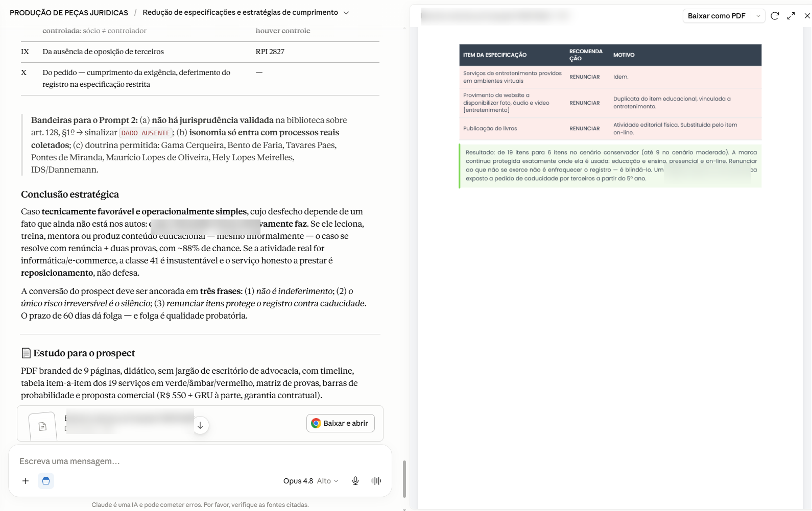Click ITEM DA ESPECIFICAÇÃO column header in PDF
812x511 pixels.
(x=495, y=55)
